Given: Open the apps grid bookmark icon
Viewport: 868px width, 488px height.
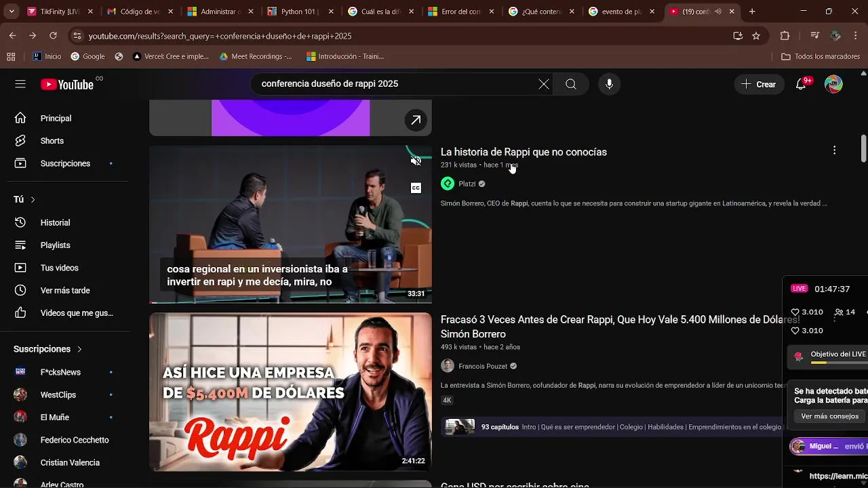Looking at the screenshot, I should 11,56.
